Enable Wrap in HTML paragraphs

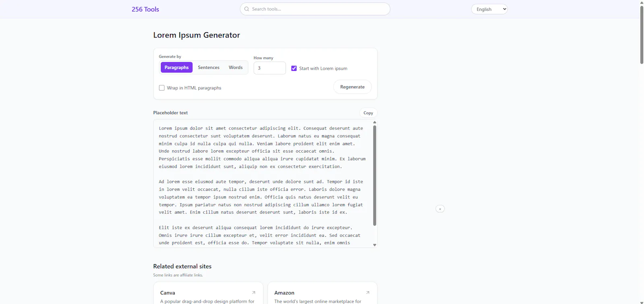(x=162, y=88)
